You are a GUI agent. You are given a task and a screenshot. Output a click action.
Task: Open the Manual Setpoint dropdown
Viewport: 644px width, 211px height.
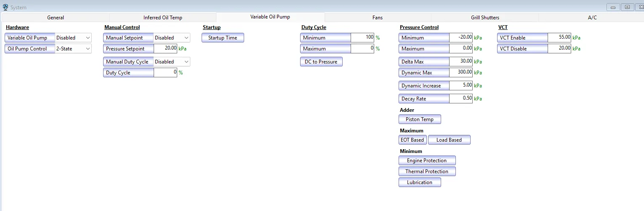(172, 38)
